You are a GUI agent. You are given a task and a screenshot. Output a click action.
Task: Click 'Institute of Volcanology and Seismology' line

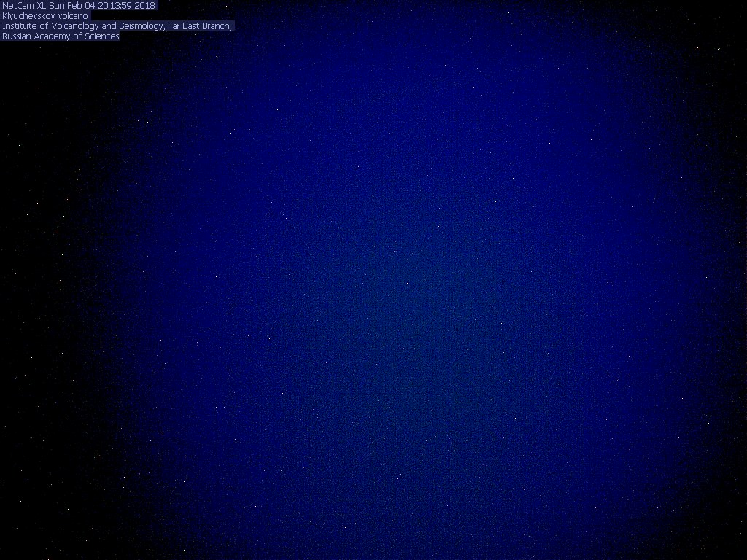(117, 26)
